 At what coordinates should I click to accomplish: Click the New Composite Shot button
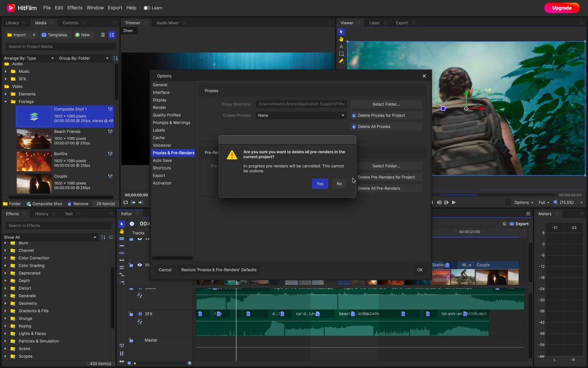click(44, 204)
